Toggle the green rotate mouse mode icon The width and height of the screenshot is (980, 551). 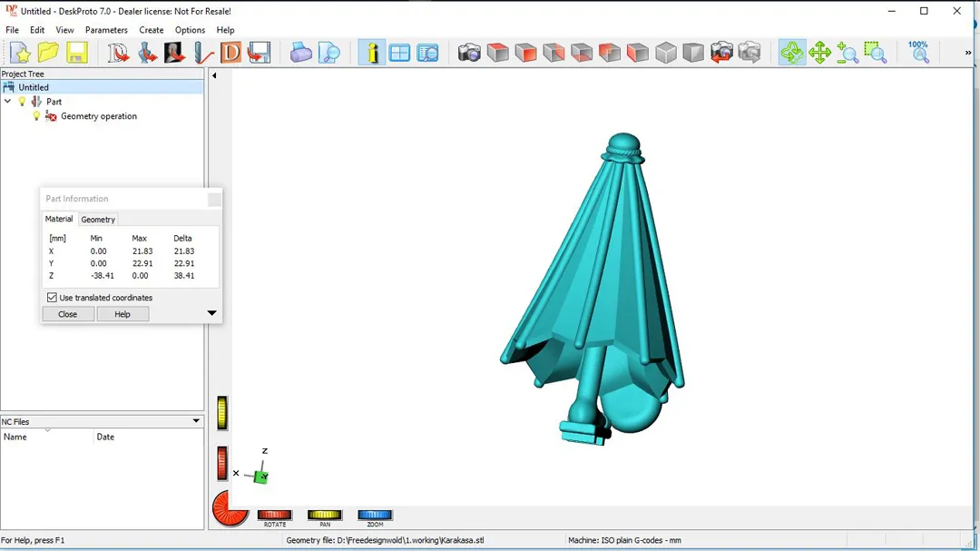click(x=792, y=53)
